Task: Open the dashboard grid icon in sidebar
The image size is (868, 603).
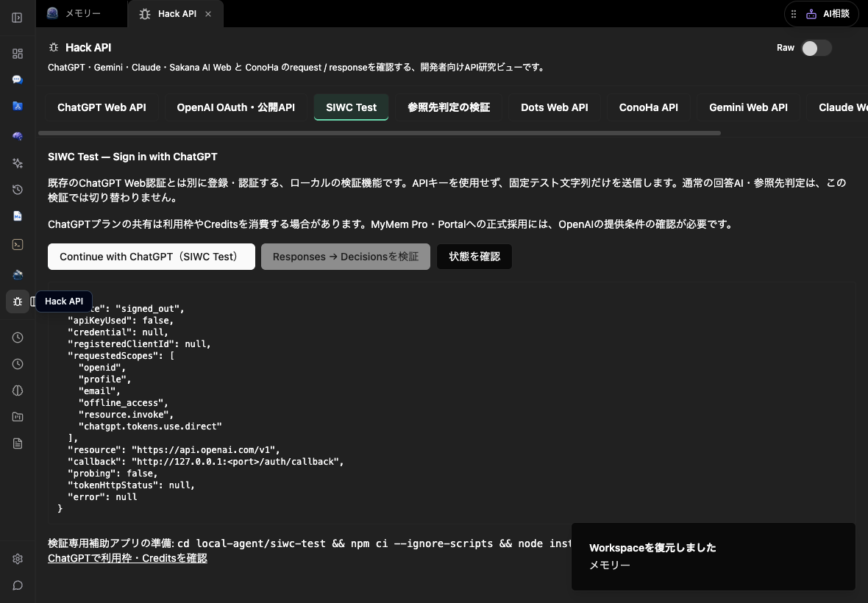Action: 17,54
